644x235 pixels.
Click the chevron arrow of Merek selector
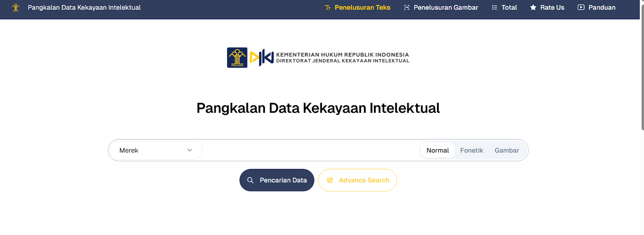tap(190, 150)
